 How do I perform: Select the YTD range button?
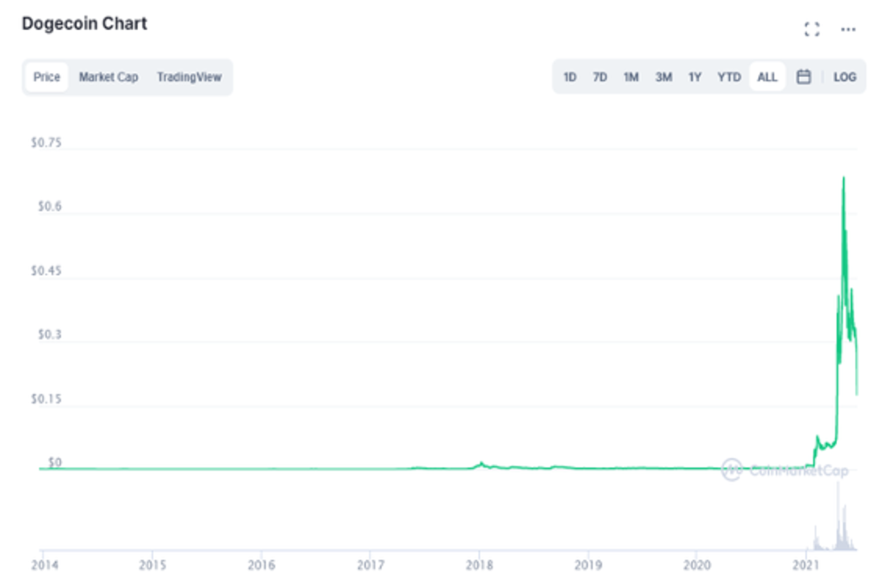pyautogui.click(x=729, y=76)
